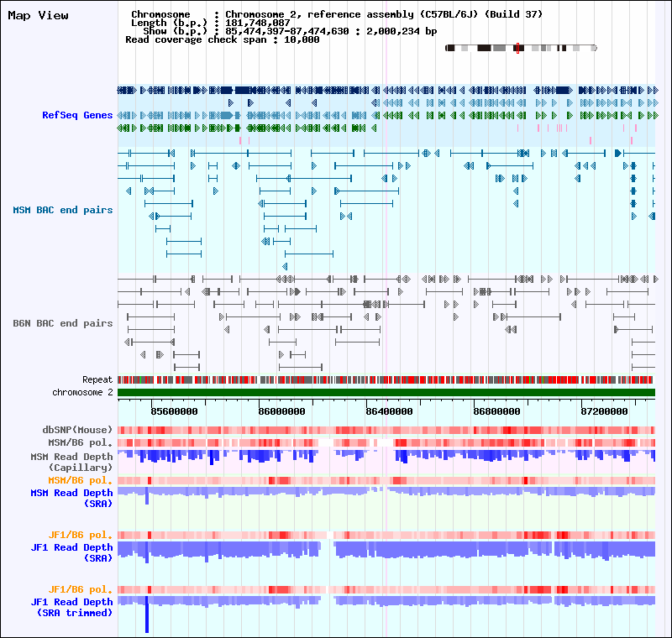Click the "chromosome 2" track label
Viewport: 672px width, 638px height.
(82, 392)
